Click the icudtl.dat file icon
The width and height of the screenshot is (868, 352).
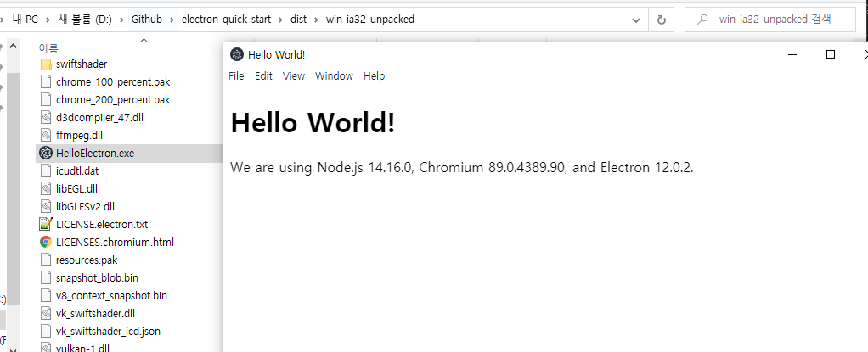point(46,170)
